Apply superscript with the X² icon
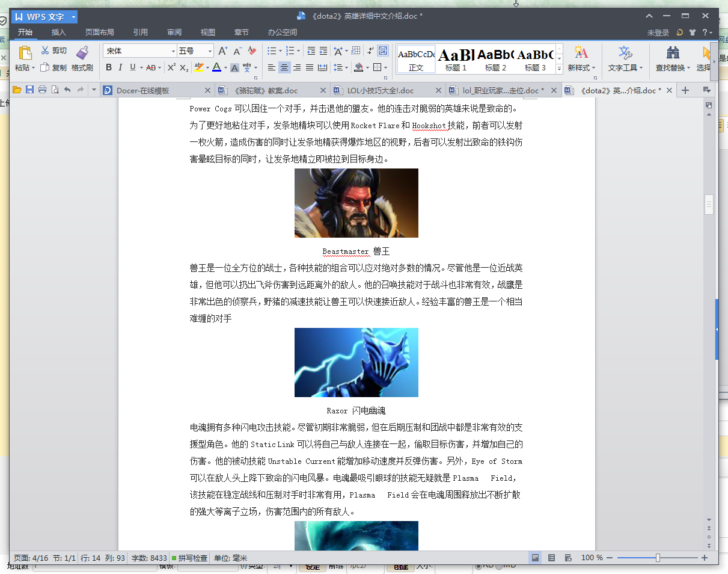The image size is (728, 574). pyautogui.click(x=171, y=67)
